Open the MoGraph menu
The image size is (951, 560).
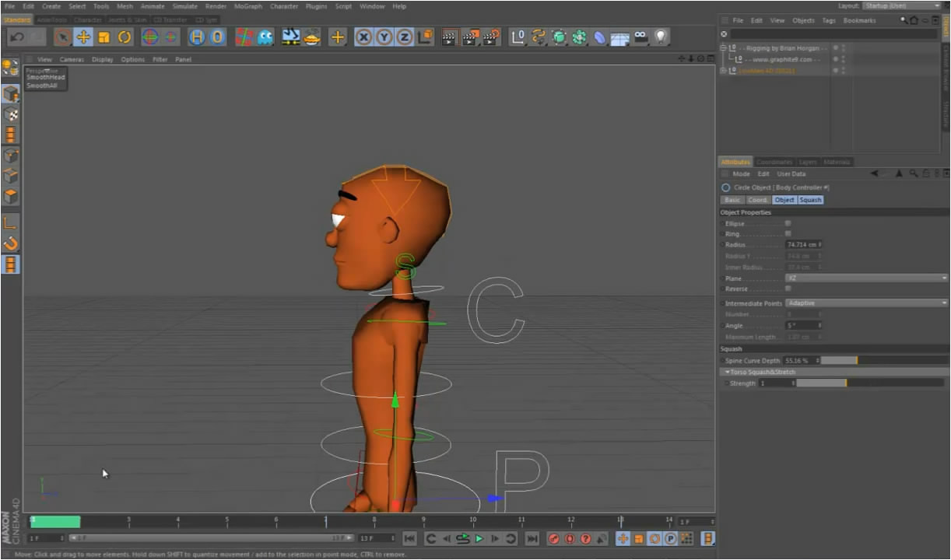tap(247, 6)
